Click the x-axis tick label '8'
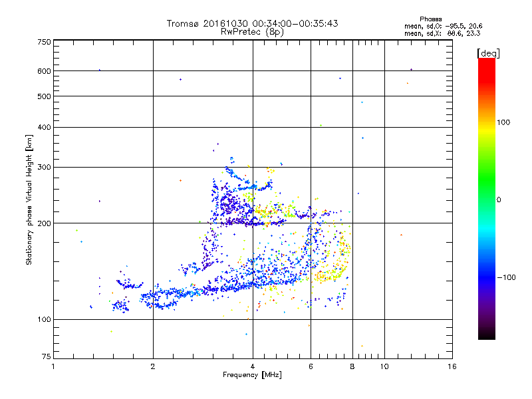Screen dimensions: 532x399 pyautogui.click(x=352, y=366)
